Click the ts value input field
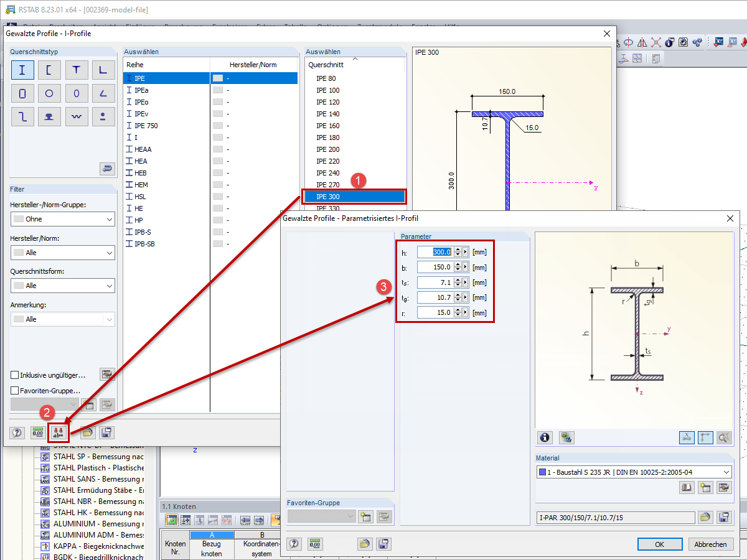This screenshot has width=747, height=560. (435, 282)
